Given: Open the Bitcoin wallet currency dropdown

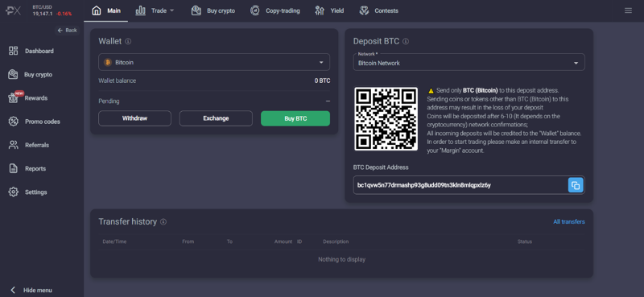Looking at the screenshot, I should click(214, 62).
